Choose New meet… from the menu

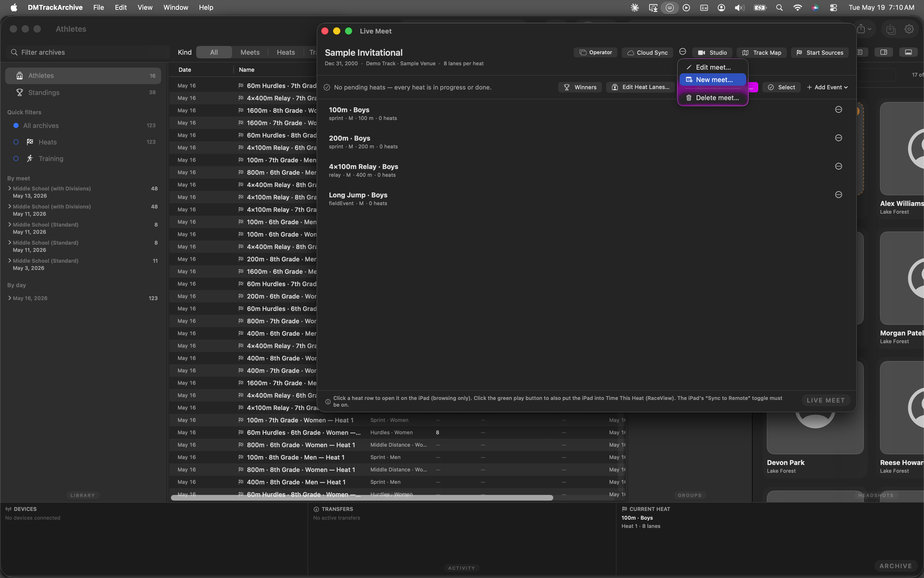click(713, 79)
